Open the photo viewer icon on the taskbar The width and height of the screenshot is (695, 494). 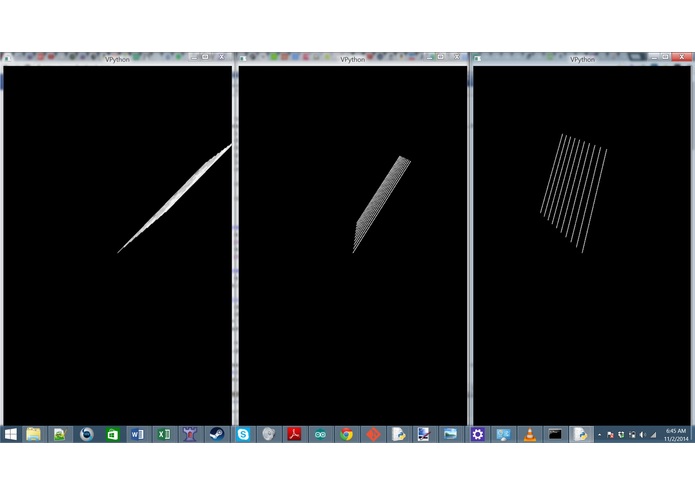(x=450, y=434)
